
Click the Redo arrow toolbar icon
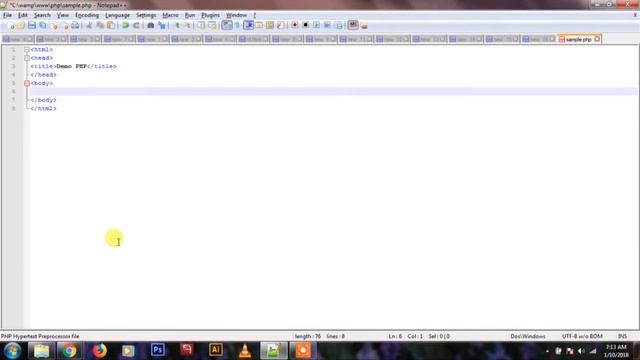[x=136, y=25]
